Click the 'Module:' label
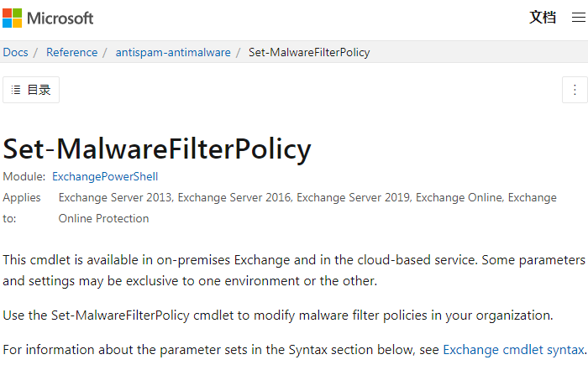 [x=24, y=176]
